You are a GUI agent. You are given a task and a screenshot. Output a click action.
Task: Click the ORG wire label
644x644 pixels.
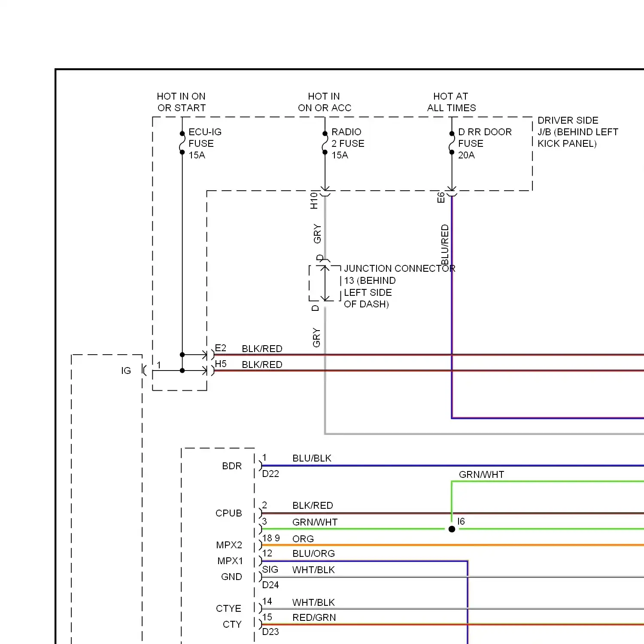click(303, 539)
